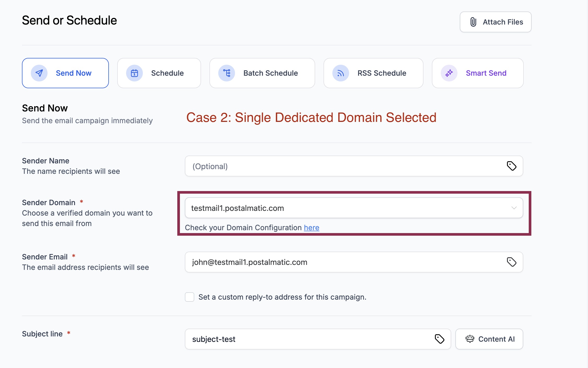Click the paper plane Send Now icon
588x368 pixels.
[39, 73]
